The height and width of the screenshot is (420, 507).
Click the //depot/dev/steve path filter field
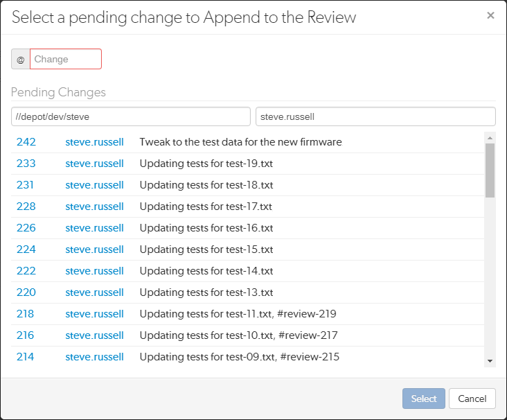[131, 116]
